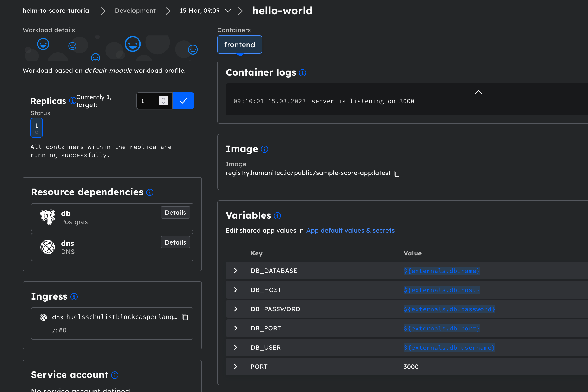Go to Development environment breadcrumb
588x392 pixels.
point(135,11)
